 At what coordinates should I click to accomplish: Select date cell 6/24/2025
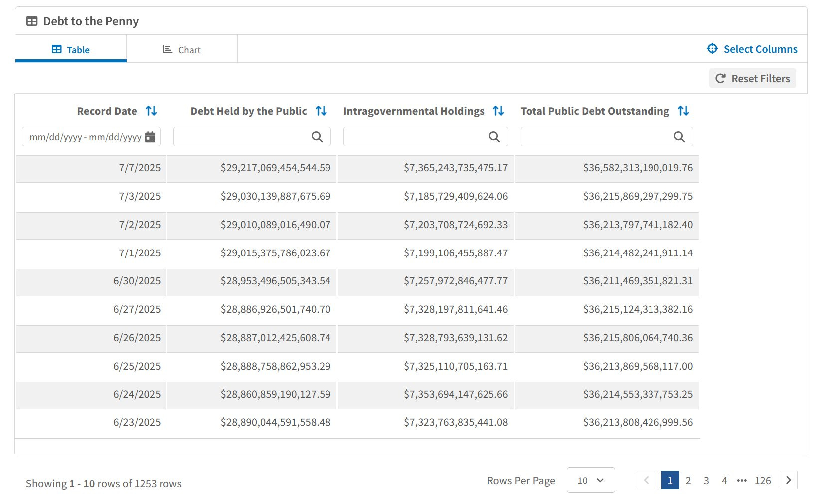[x=137, y=394]
